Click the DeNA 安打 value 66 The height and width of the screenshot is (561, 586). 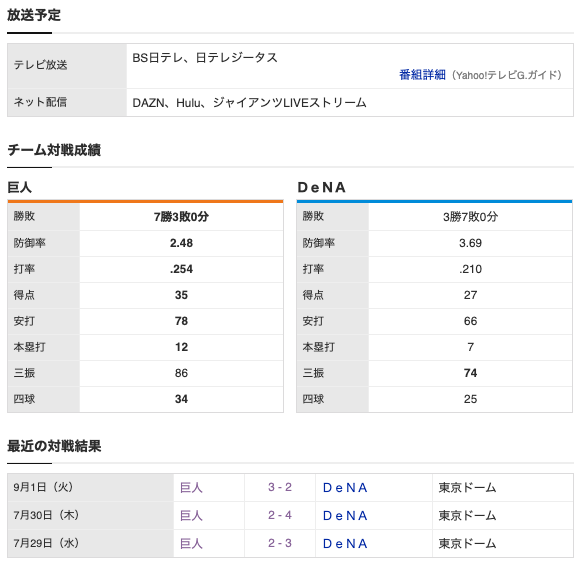470,321
